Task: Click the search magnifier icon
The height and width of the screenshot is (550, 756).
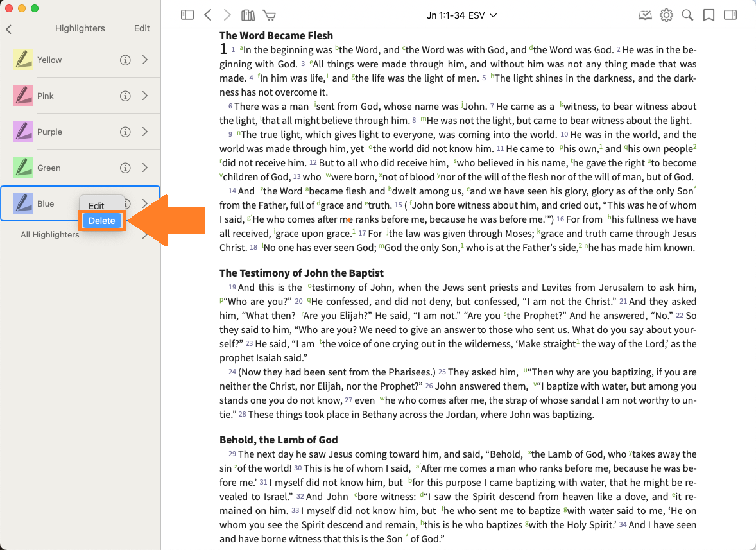Action: pyautogui.click(x=687, y=15)
